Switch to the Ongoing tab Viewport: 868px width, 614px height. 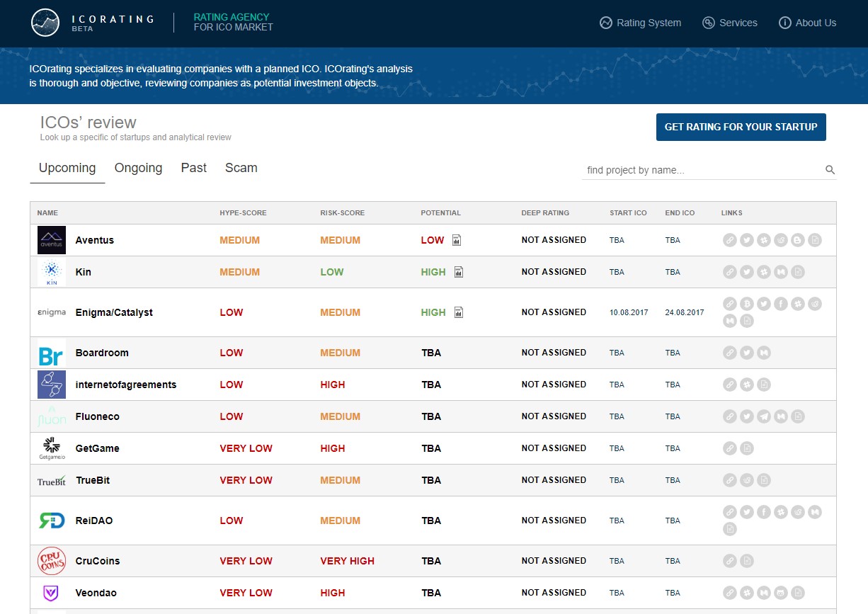coord(138,169)
